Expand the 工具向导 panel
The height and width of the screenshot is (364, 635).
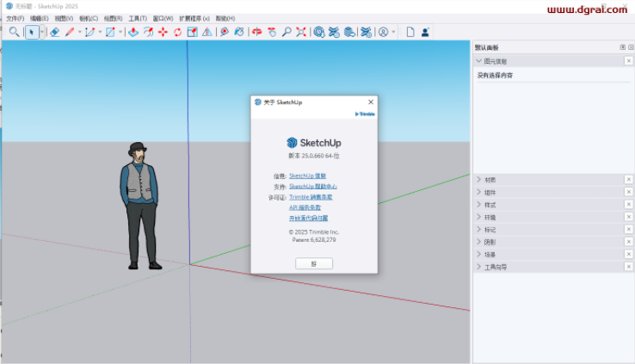pyautogui.click(x=479, y=267)
